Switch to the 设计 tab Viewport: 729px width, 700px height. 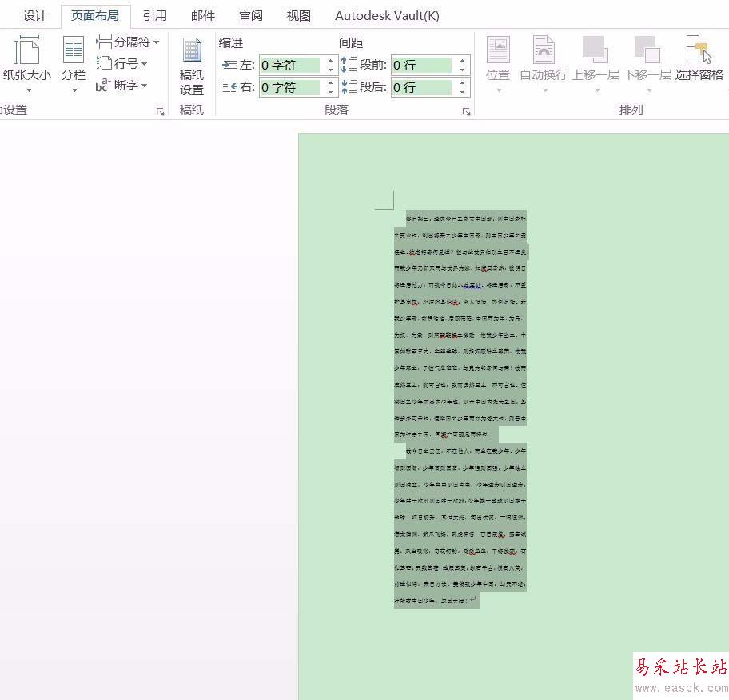tap(35, 16)
